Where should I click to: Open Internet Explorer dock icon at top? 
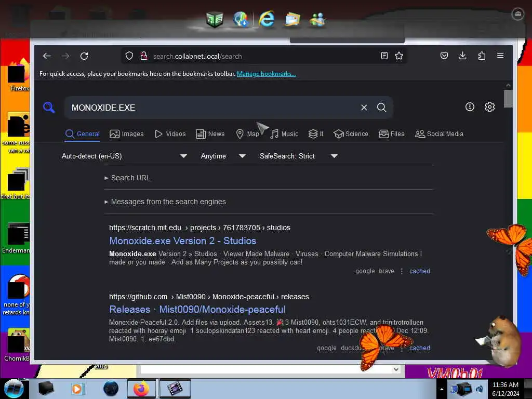click(x=267, y=19)
